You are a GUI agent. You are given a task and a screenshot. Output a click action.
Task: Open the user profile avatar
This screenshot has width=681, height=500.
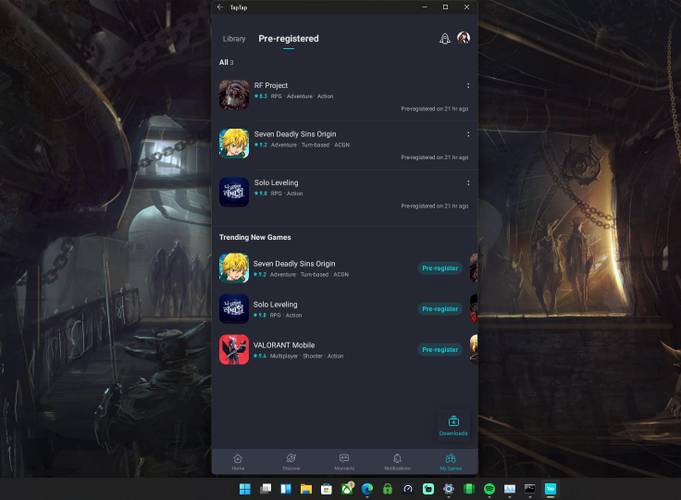(x=463, y=38)
